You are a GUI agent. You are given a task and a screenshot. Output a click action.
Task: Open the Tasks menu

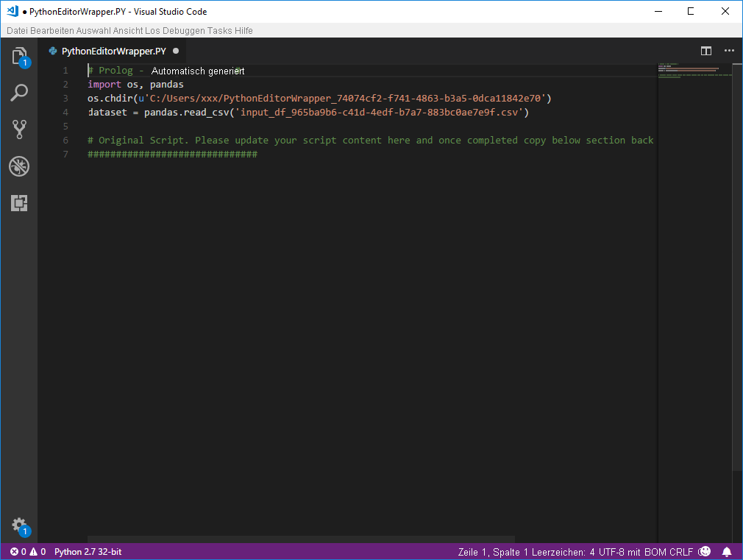pyautogui.click(x=219, y=31)
